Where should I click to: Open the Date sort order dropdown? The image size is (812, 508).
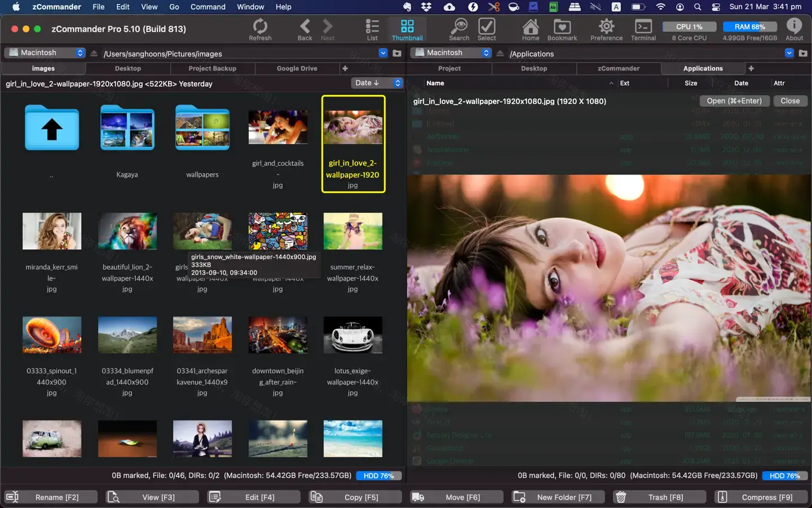click(x=377, y=83)
